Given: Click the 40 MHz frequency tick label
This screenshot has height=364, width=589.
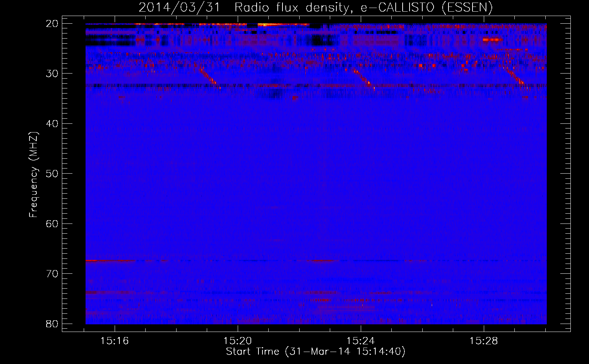Looking at the screenshot, I should 52,124.
